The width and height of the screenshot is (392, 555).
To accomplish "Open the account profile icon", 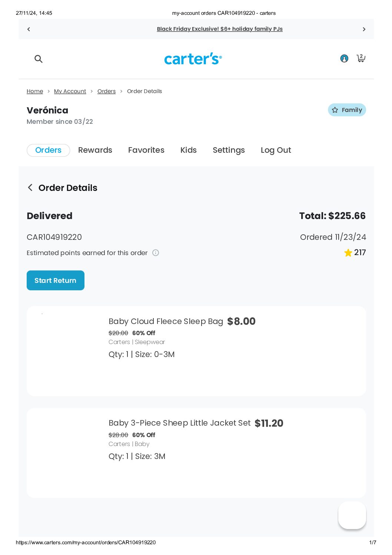I will [344, 59].
